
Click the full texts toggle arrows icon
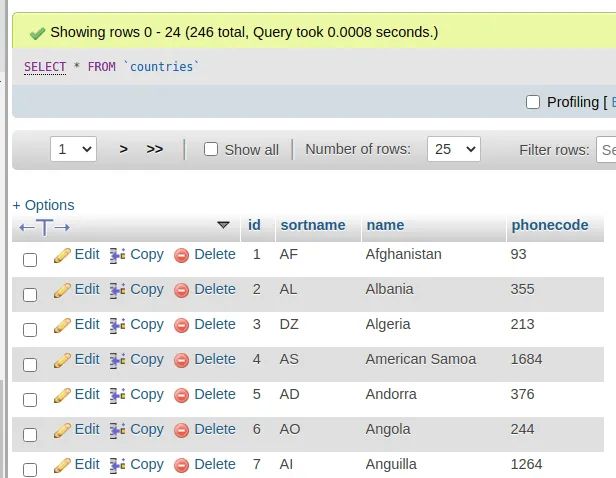pos(44,227)
